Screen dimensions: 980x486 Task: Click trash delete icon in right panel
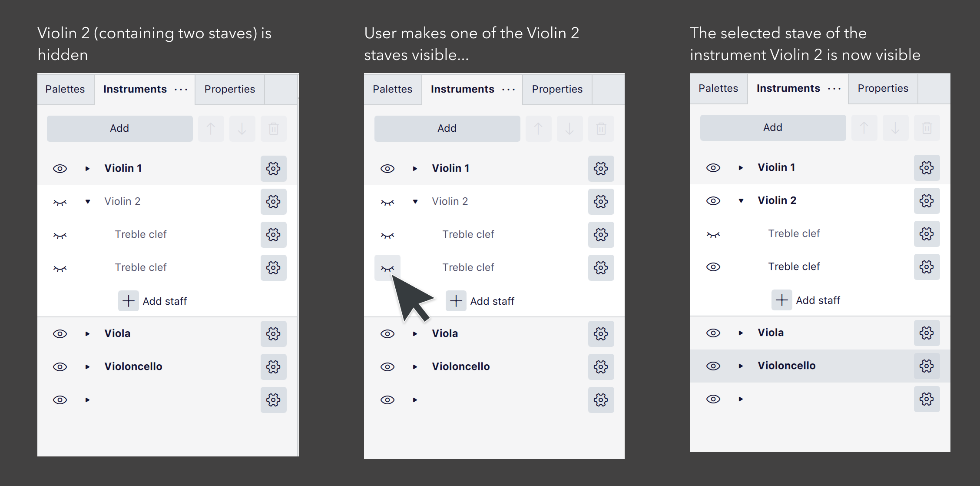(x=927, y=128)
